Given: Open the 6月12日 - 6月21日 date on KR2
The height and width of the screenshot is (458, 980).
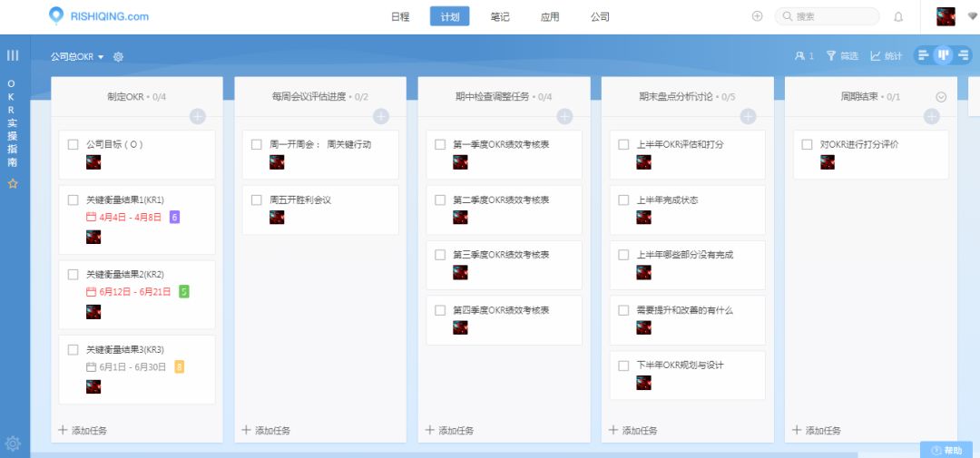Looking at the screenshot, I should [x=128, y=292].
